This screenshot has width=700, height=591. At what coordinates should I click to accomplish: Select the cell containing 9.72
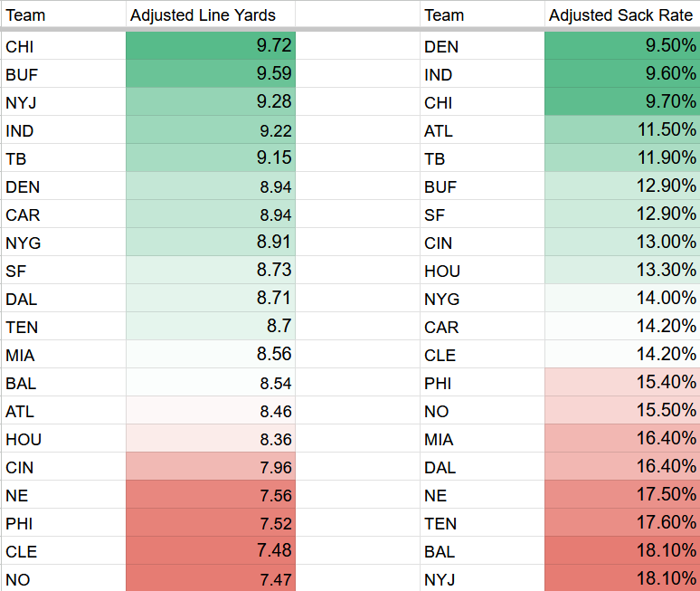(210, 46)
